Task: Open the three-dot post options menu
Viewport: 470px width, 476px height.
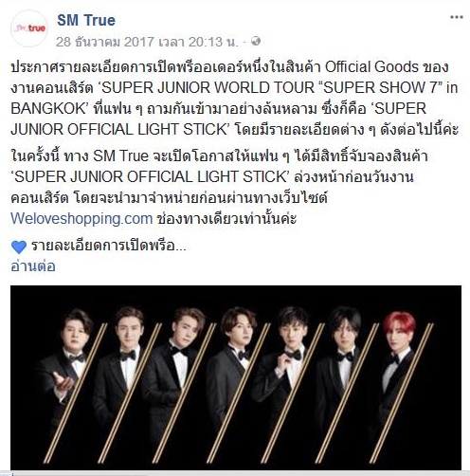Action: pos(457,17)
